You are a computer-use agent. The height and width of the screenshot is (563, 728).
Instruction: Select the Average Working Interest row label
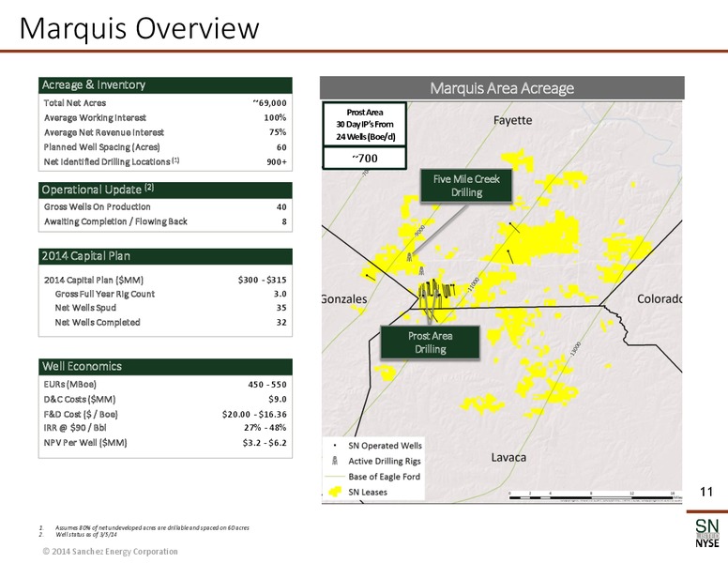click(x=95, y=118)
